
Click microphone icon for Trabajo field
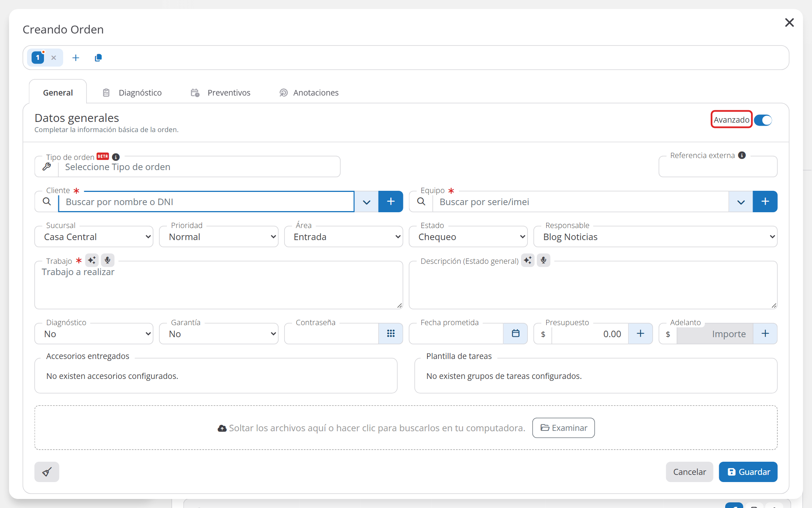click(108, 260)
